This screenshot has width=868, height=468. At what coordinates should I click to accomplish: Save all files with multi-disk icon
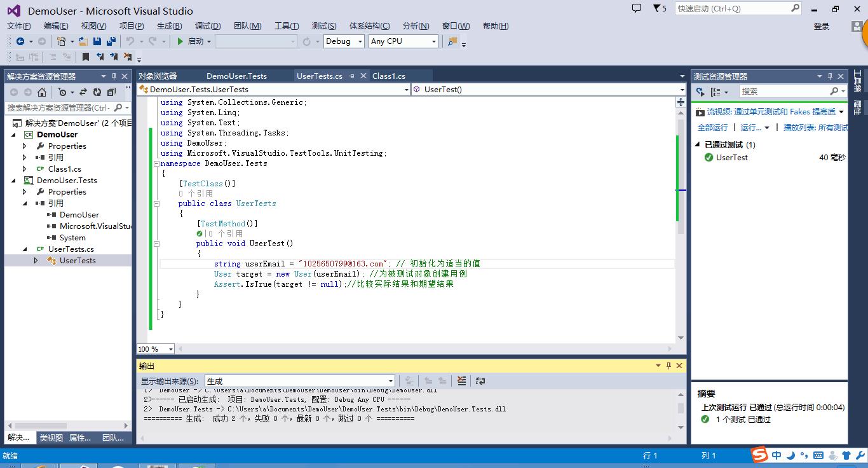pyautogui.click(x=111, y=41)
